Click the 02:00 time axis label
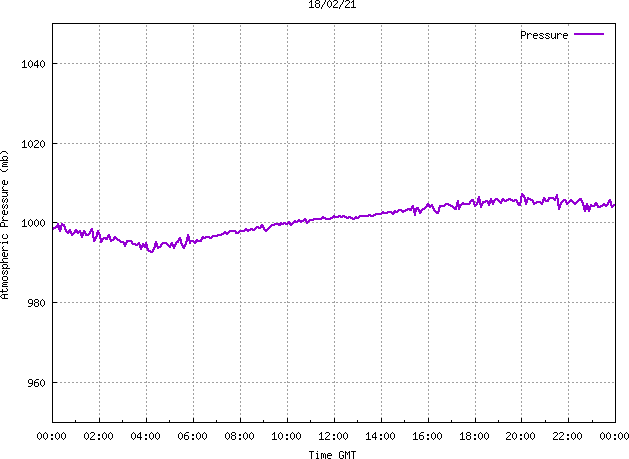 click(99, 436)
